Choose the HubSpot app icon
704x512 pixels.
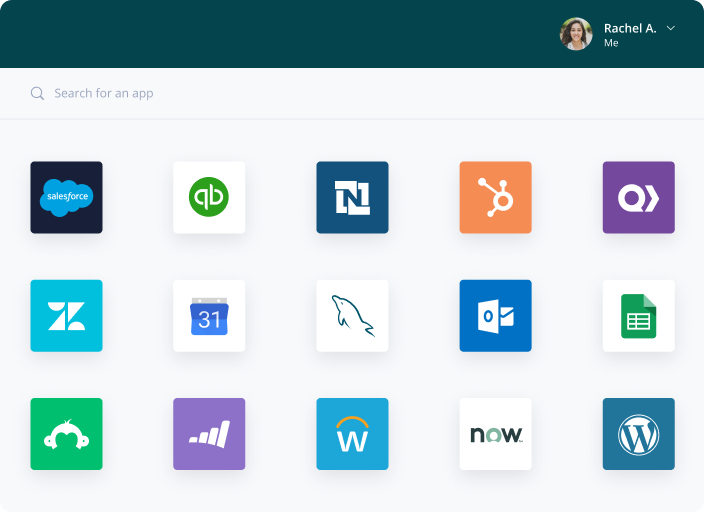[495, 197]
